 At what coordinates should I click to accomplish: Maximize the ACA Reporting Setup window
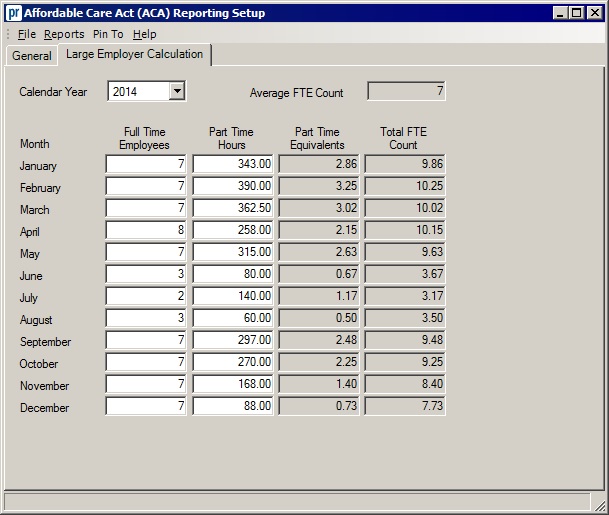coord(577,13)
